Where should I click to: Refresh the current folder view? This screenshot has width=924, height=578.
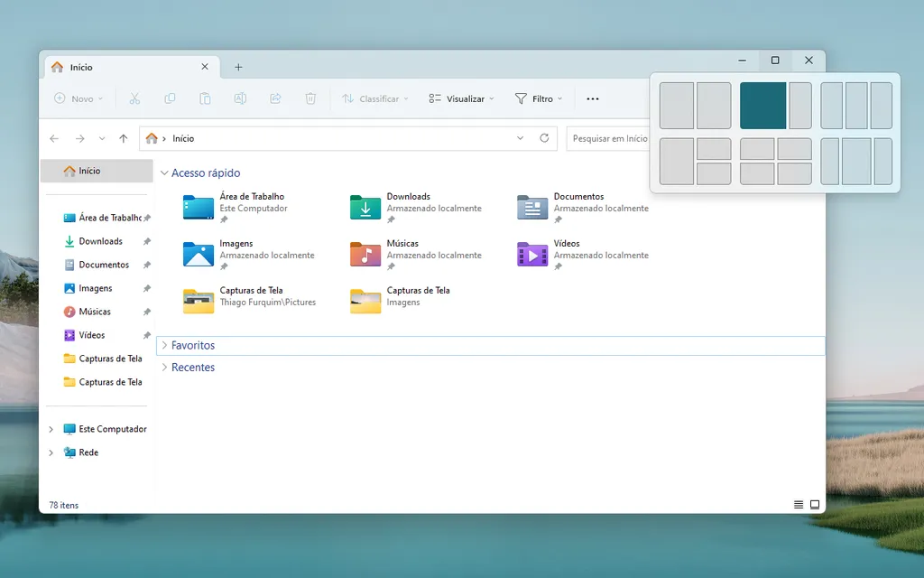coord(544,138)
